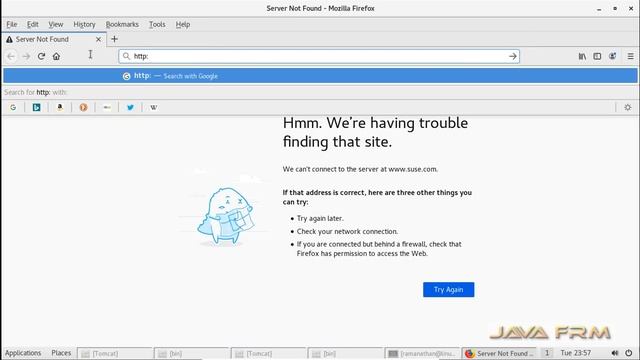Search with Amazon one-off engine icon
640x360 pixels.
pyautogui.click(x=60, y=107)
